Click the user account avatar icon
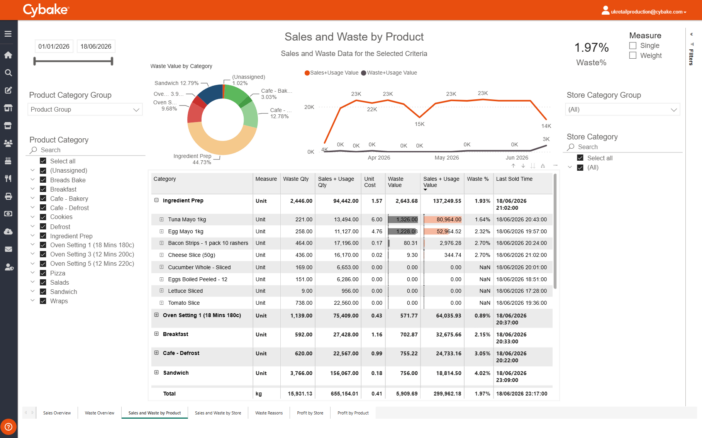The image size is (702, 438). click(605, 10)
